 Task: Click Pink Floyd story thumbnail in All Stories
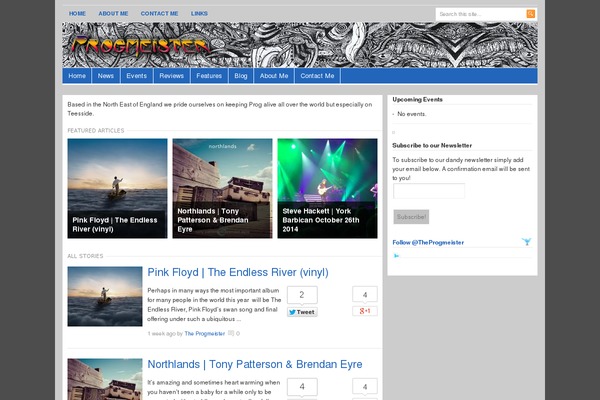coord(105,296)
